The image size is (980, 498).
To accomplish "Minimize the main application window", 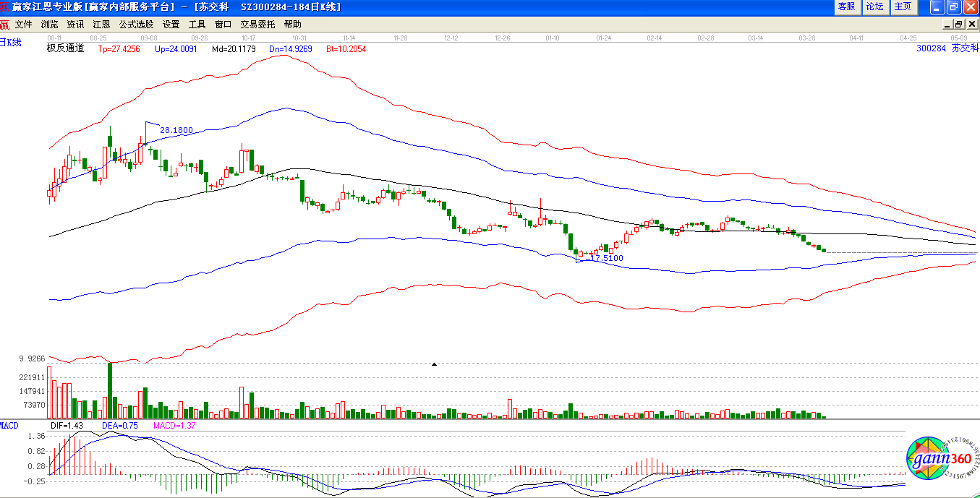I will click(937, 7).
